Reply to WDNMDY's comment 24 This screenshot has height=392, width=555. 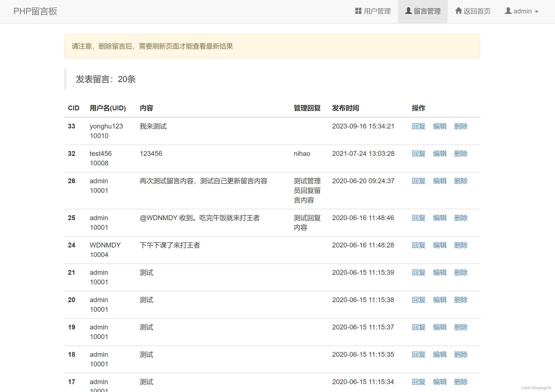point(419,245)
